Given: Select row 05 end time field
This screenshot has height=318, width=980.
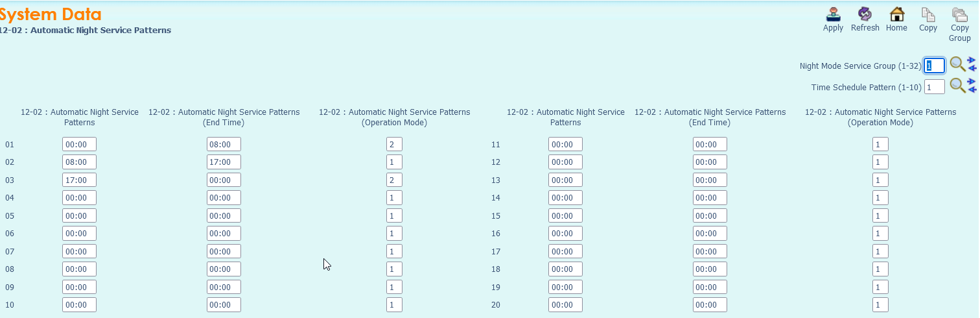Looking at the screenshot, I should [224, 215].
